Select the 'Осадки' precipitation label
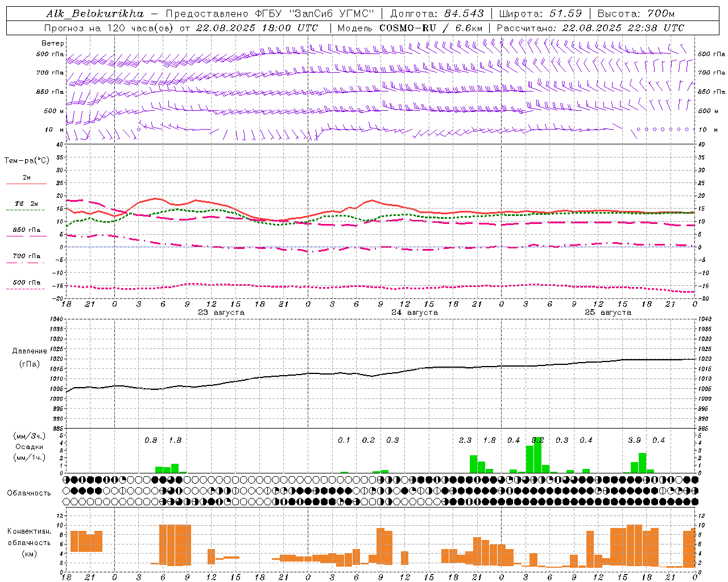This screenshot has width=728, height=582. pyautogui.click(x=28, y=447)
